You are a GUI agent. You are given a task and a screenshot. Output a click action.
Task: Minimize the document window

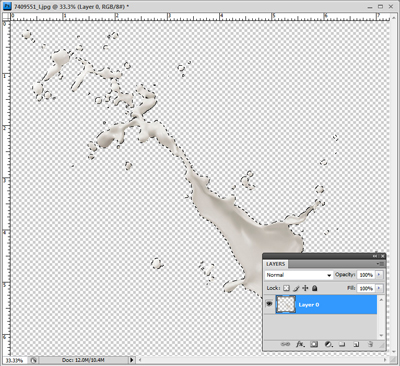tap(370, 6)
